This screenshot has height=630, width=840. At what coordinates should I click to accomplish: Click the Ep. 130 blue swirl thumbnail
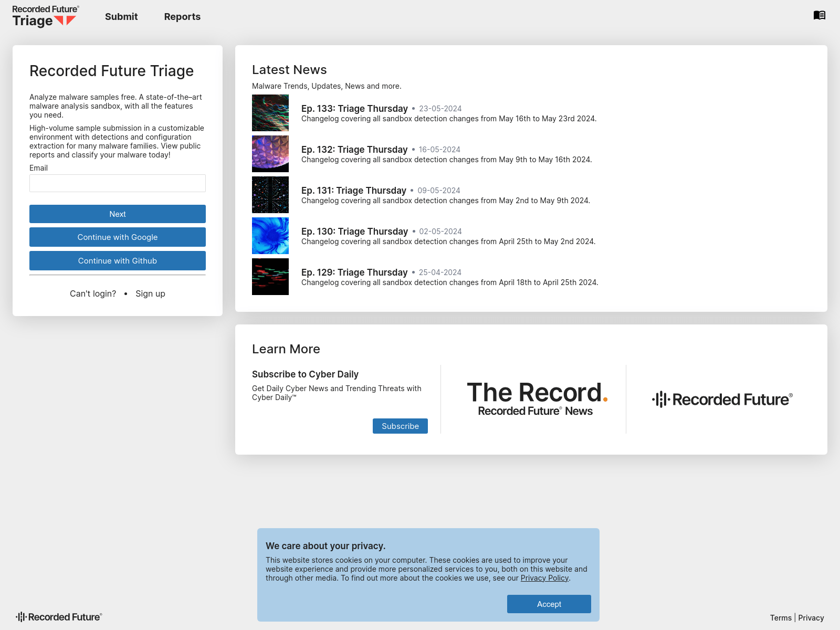click(270, 236)
